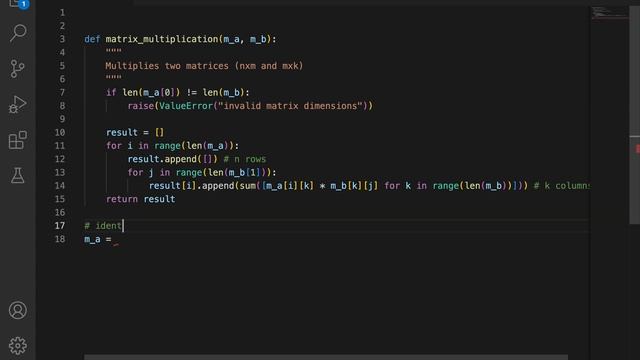The width and height of the screenshot is (640, 360).
Task: Place cursor on function name matrix_multiplication
Action: (x=162, y=39)
